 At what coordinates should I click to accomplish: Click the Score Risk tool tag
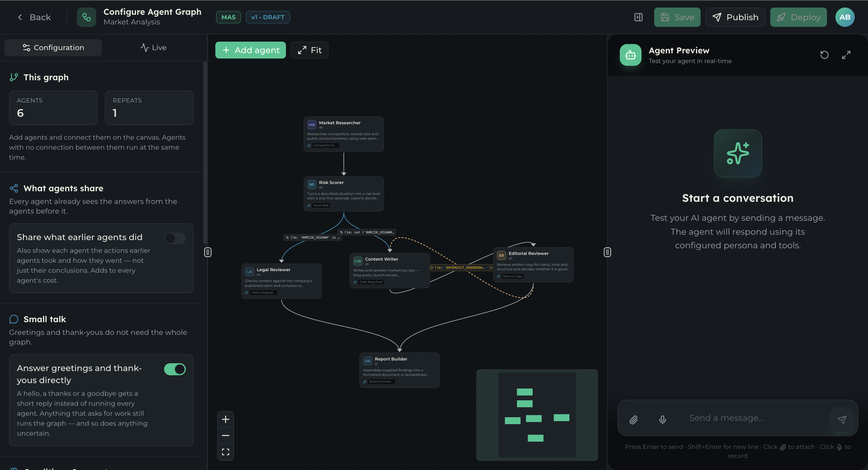[321, 205]
